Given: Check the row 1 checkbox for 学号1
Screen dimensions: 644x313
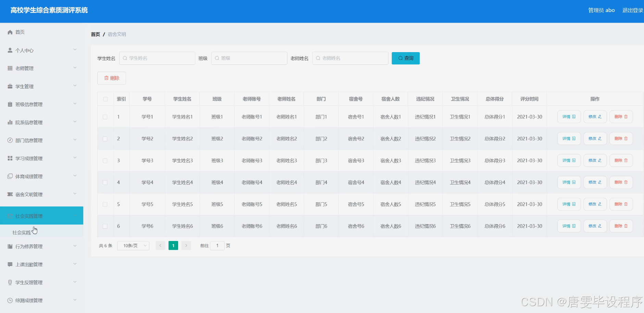Looking at the screenshot, I should tap(105, 117).
